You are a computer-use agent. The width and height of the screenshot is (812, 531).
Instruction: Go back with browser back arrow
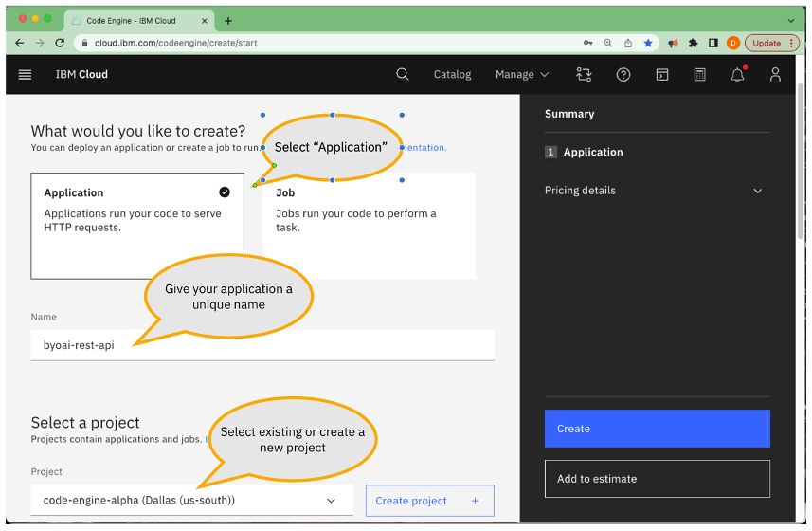click(x=20, y=43)
